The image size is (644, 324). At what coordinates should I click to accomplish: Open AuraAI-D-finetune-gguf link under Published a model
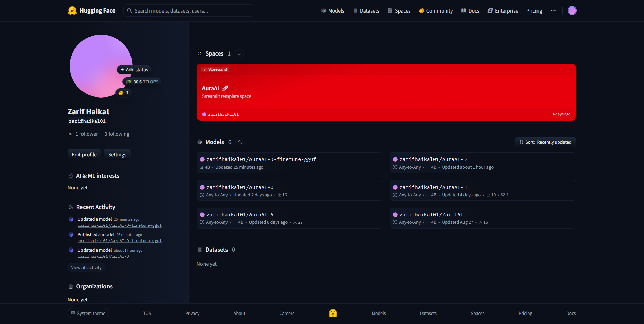pyautogui.click(x=120, y=241)
